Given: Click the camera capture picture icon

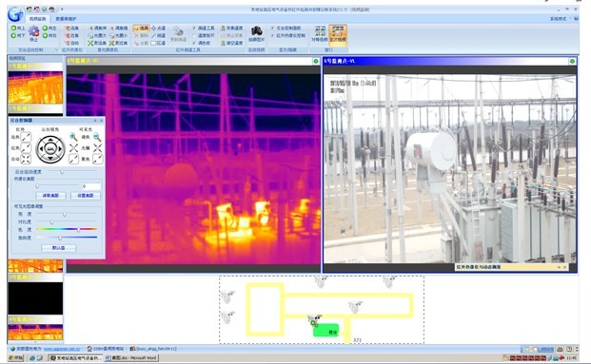Looking at the screenshot, I should pyautogui.click(x=257, y=30).
